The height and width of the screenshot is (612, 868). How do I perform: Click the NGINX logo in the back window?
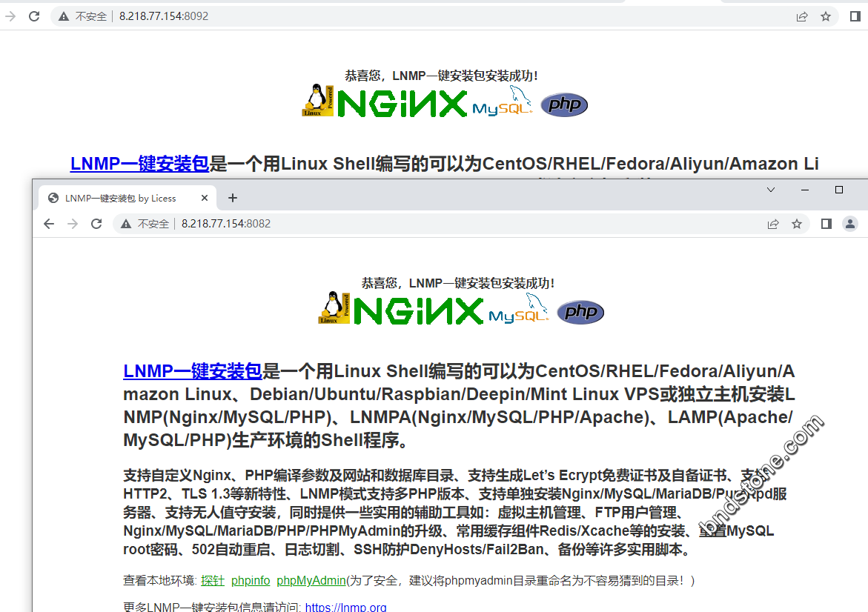(x=401, y=104)
